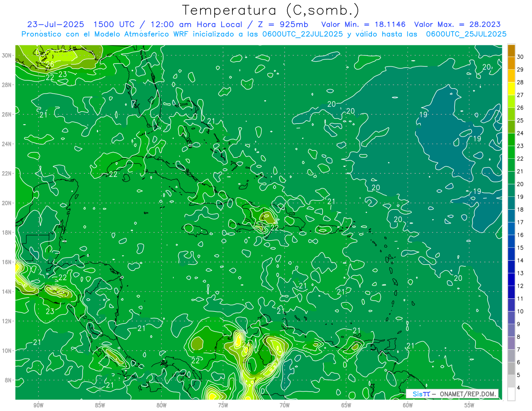Click the '10N' latitude axis label

click(7, 350)
